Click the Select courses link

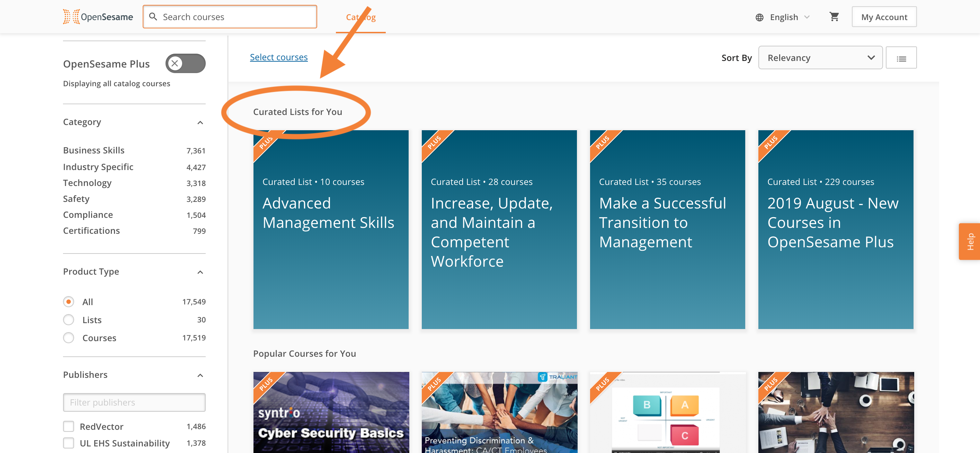pos(278,57)
